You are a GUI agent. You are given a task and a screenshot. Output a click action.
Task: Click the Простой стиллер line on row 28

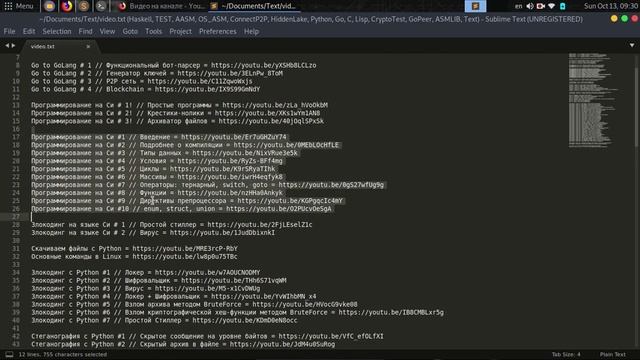(172, 224)
